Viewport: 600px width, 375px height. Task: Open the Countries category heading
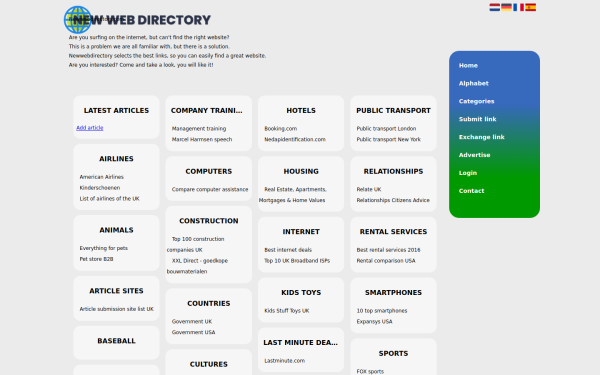(209, 303)
